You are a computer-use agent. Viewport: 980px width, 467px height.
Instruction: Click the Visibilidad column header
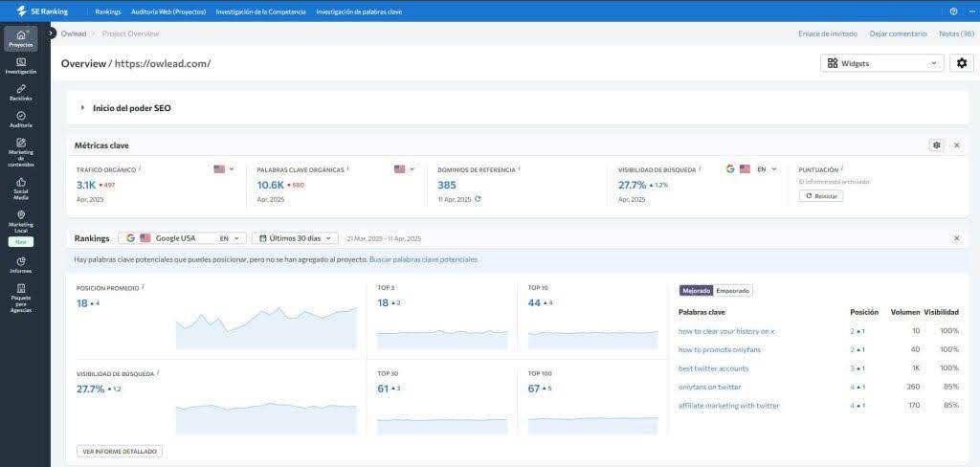(x=942, y=312)
